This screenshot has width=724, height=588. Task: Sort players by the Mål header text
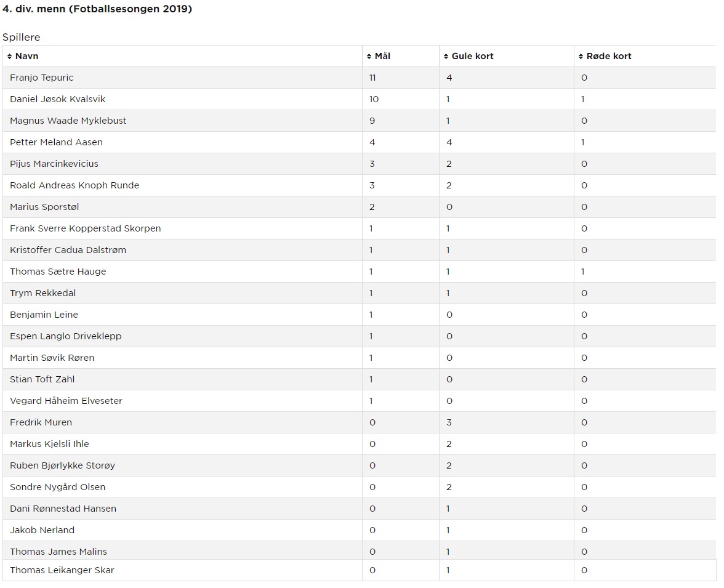pos(383,57)
